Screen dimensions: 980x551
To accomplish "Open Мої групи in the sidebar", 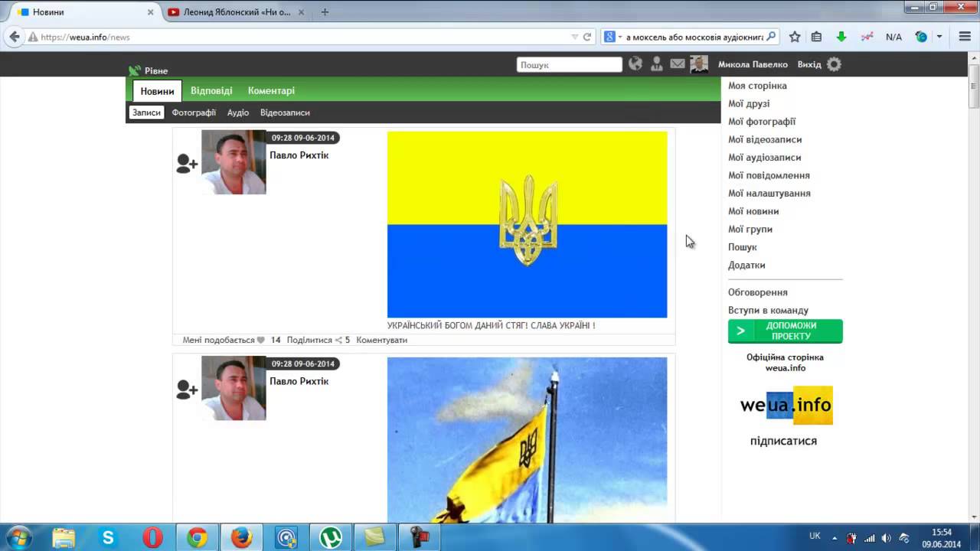I will (x=750, y=229).
